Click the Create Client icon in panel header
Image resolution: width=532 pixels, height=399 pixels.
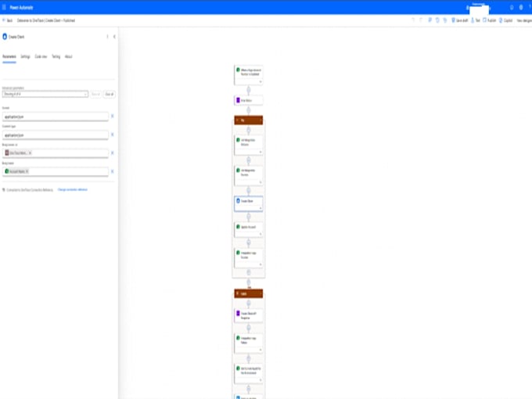pos(5,37)
